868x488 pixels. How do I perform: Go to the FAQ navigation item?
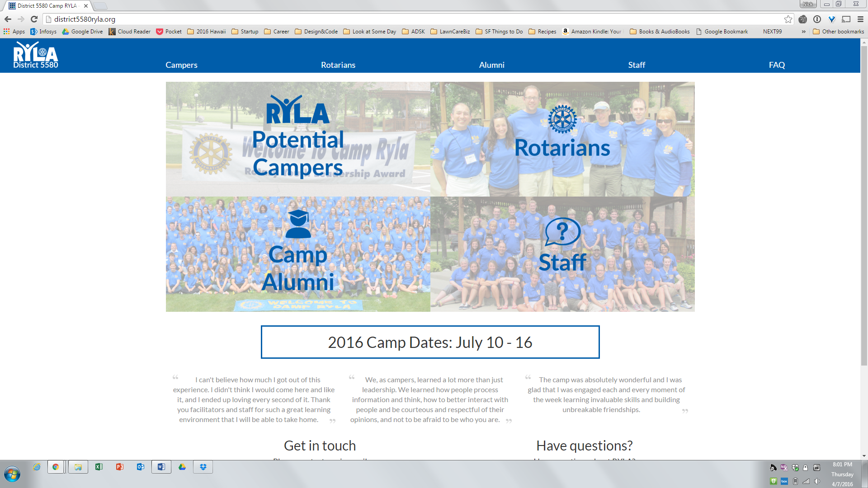[x=777, y=65]
